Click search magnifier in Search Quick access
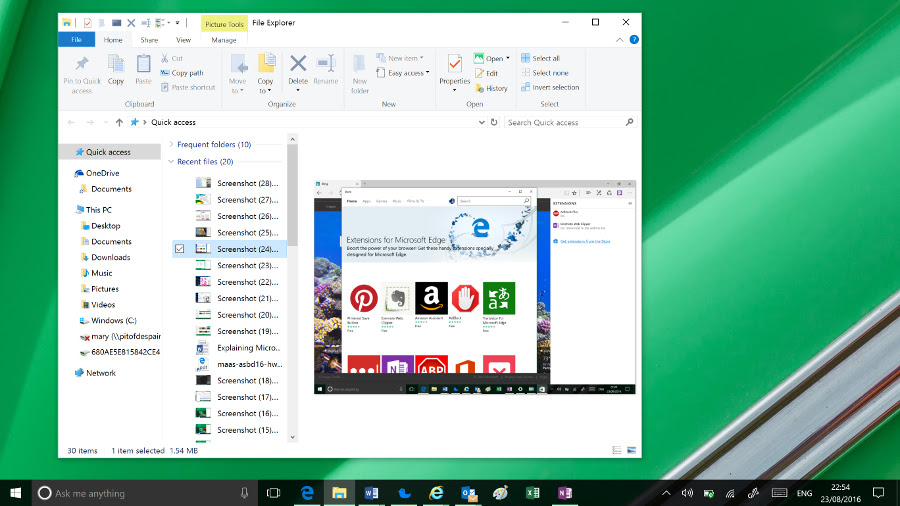The height and width of the screenshot is (506, 900). pos(629,122)
